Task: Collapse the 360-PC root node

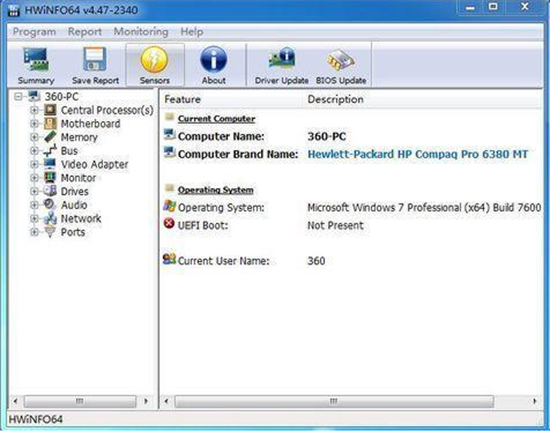Action: tap(18, 96)
